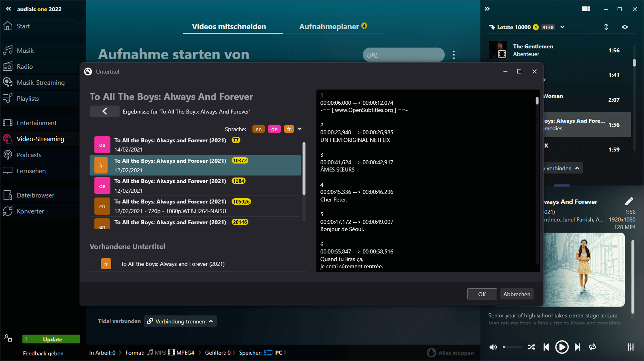Click the play button in the player
644x361 pixels.
pyautogui.click(x=562, y=347)
